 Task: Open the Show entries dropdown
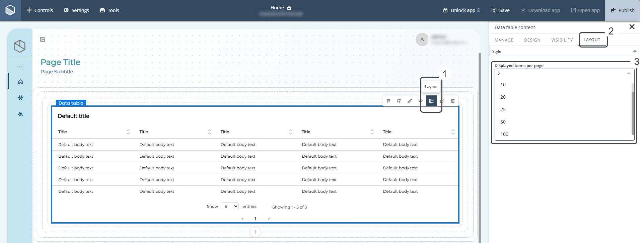[x=230, y=207]
